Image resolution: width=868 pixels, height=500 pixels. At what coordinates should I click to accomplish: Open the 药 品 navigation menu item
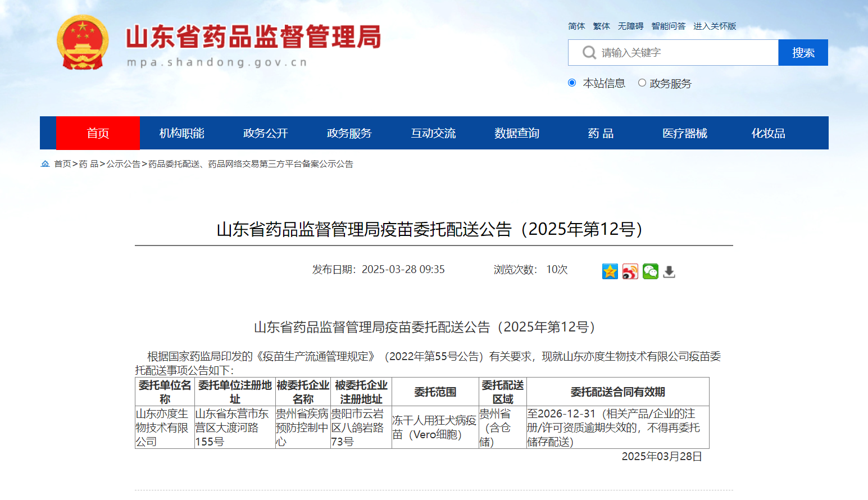(601, 133)
